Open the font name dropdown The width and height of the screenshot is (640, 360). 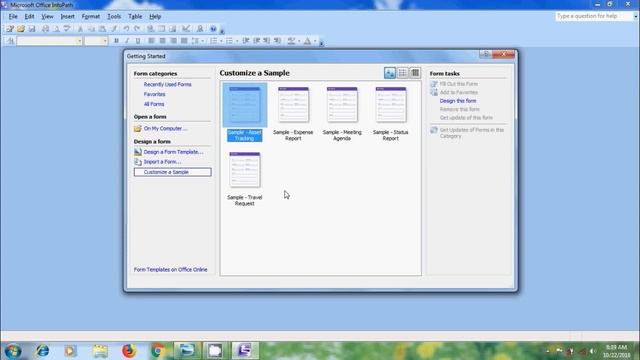[80, 41]
